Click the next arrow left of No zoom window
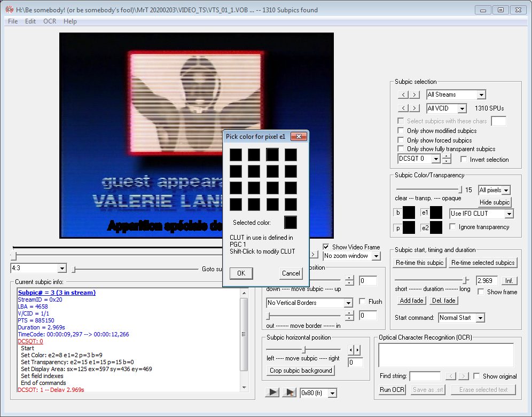 [x=314, y=254]
